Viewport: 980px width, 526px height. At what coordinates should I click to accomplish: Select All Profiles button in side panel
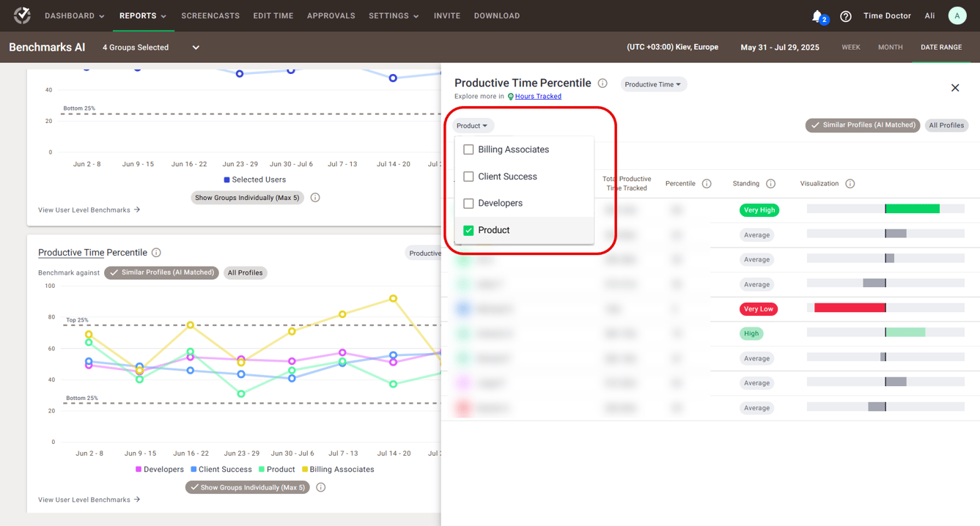946,125
